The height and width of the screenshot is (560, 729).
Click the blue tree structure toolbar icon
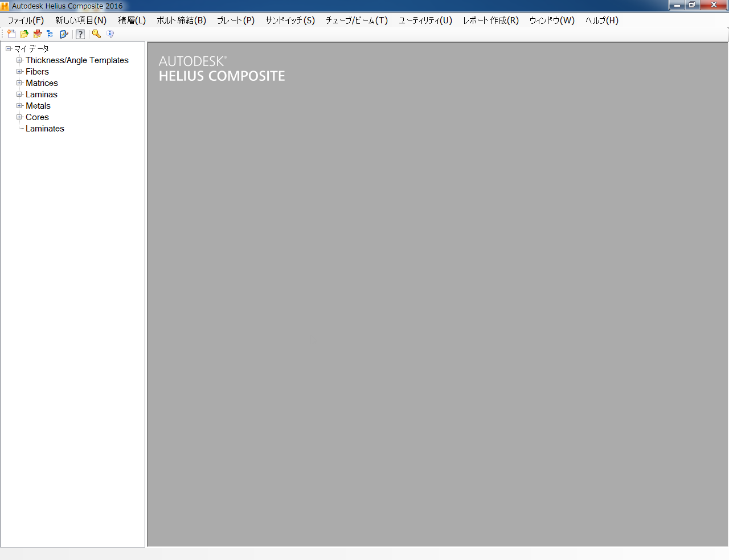coord(50,34)
